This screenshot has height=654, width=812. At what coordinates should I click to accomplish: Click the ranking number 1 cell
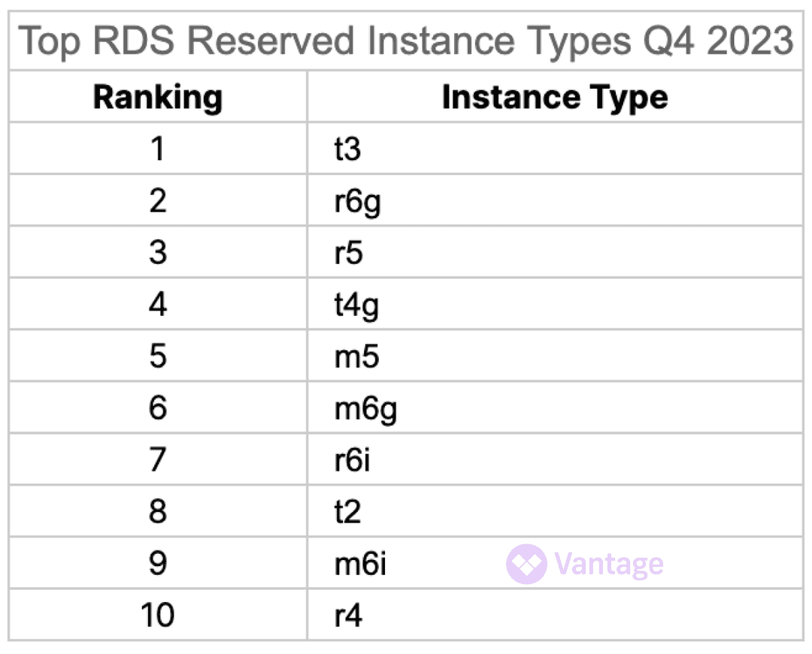[158, 150]
